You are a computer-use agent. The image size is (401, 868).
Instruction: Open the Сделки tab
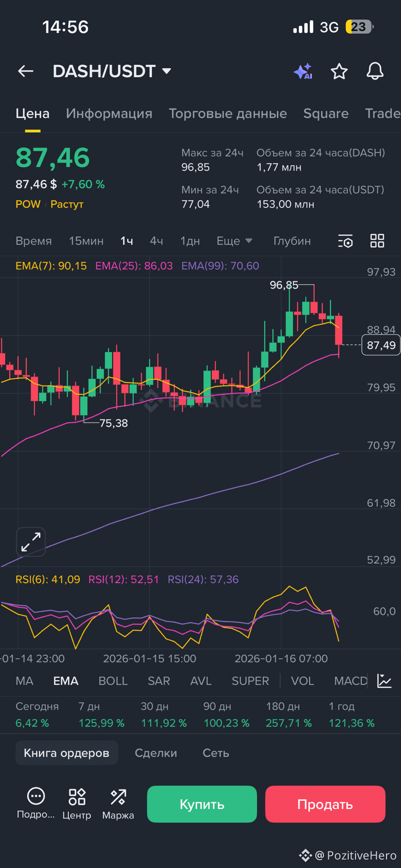156,753
